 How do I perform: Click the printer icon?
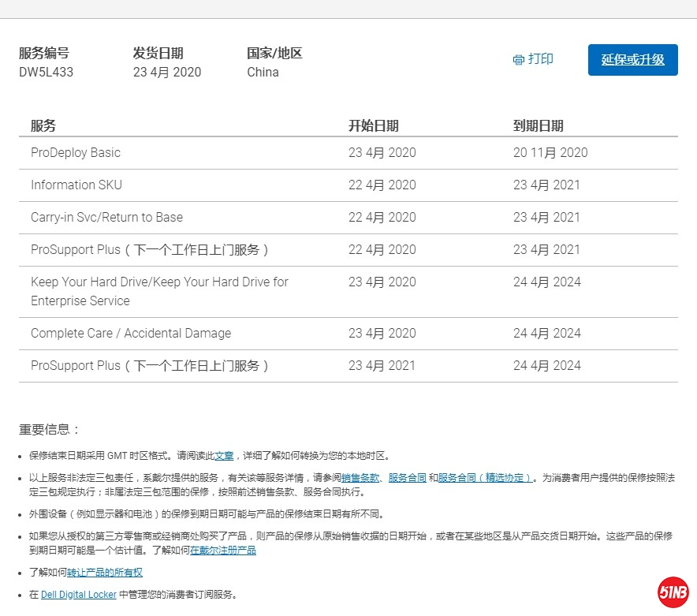[x=518, y=60]
